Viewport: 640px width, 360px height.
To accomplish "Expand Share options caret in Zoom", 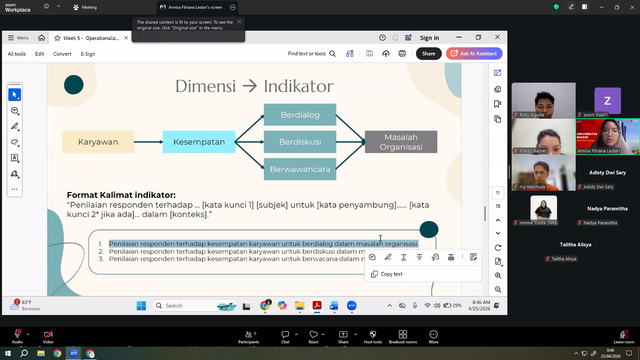I will click(355, 334).
